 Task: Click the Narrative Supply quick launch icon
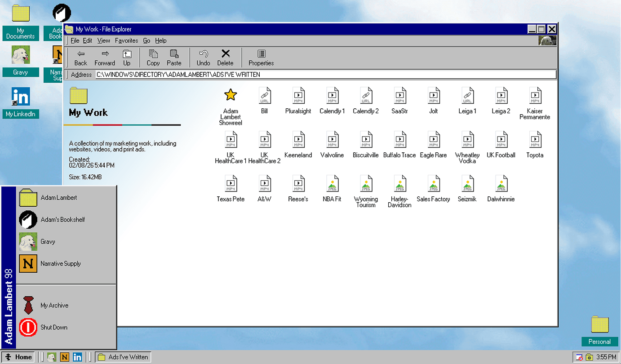point(65,357)
